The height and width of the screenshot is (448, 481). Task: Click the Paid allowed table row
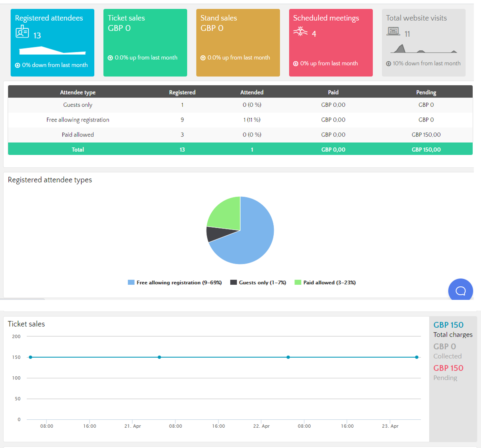coord(78,135)
